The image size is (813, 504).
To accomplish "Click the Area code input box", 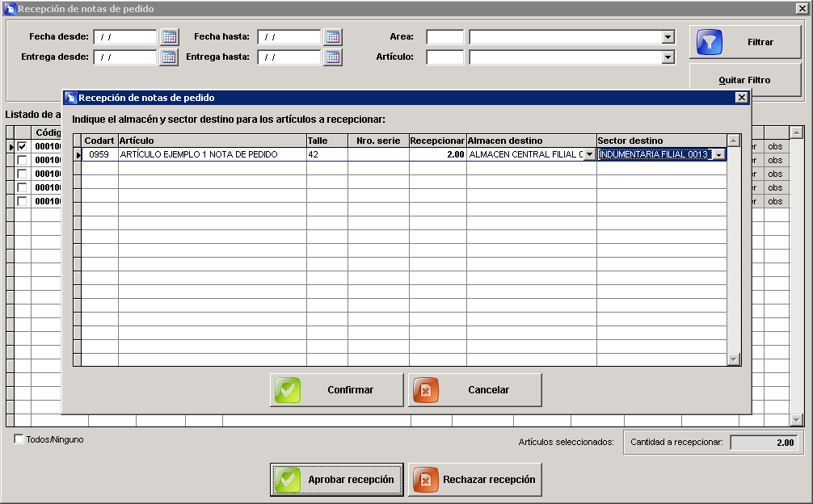I will (x=444, y=37).
